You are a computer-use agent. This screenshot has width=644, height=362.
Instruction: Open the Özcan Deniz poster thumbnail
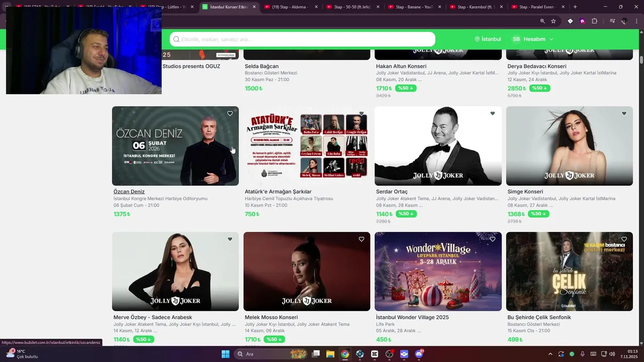tap(175, 146)
